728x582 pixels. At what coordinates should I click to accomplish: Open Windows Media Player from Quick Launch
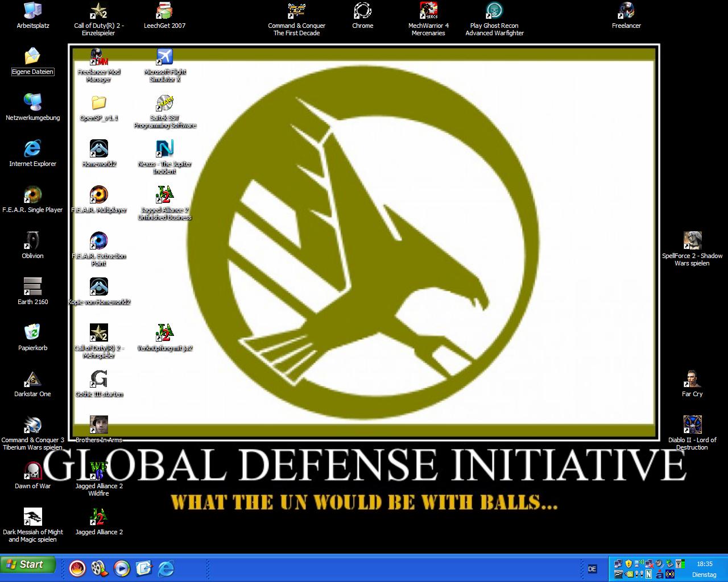122,568
